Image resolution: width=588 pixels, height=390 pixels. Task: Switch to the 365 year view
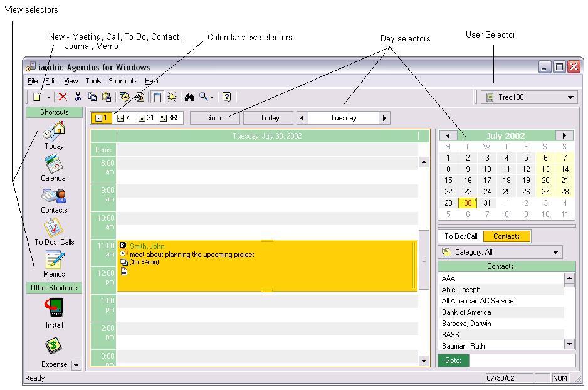coord(170,118)
